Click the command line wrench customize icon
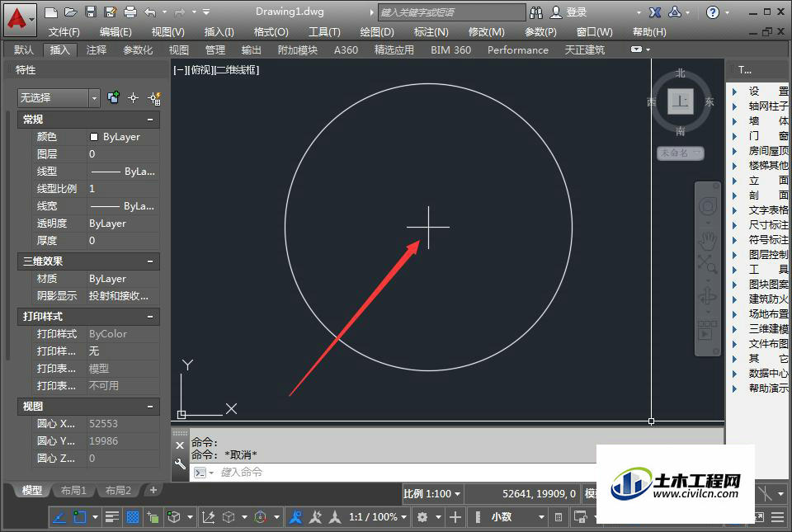This screenshot has height=532, width=792. [180, 464]
